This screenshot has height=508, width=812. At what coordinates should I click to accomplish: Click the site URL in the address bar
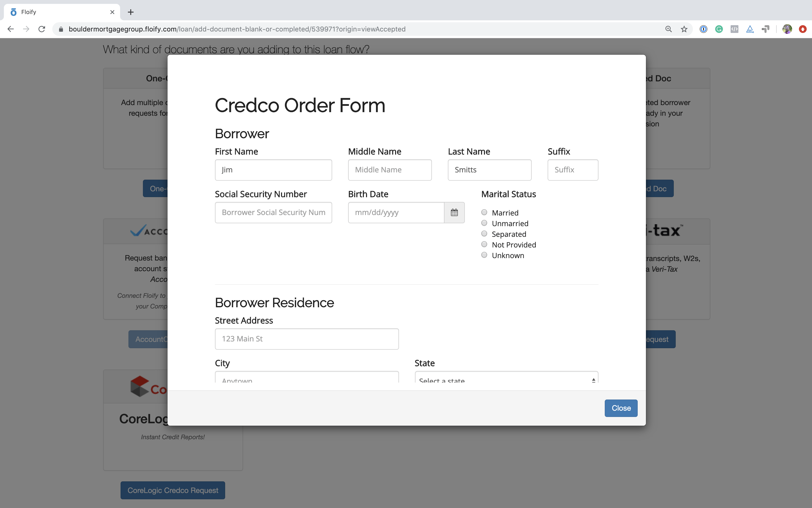(x=237, y=29)
